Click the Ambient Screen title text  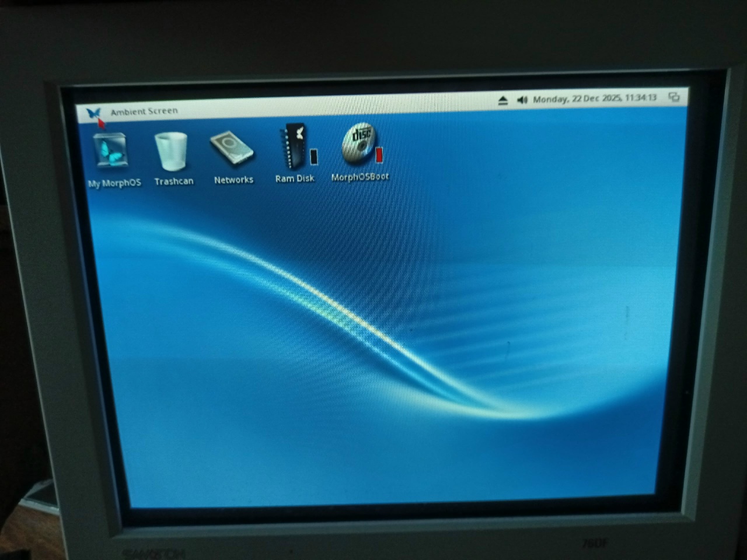144,111
